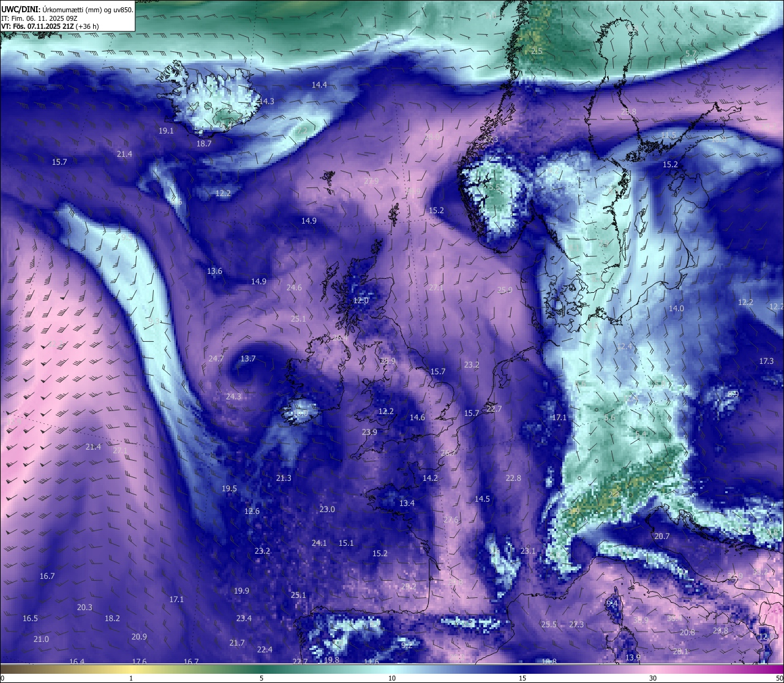Click the 21.7 value west of Galicia

tap(237, 643)
